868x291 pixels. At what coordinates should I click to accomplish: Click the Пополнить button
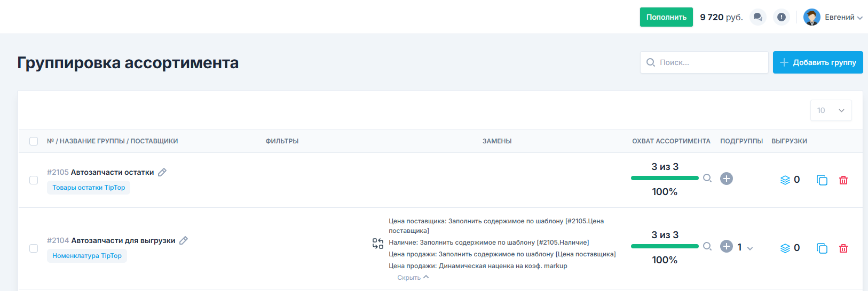666,17
